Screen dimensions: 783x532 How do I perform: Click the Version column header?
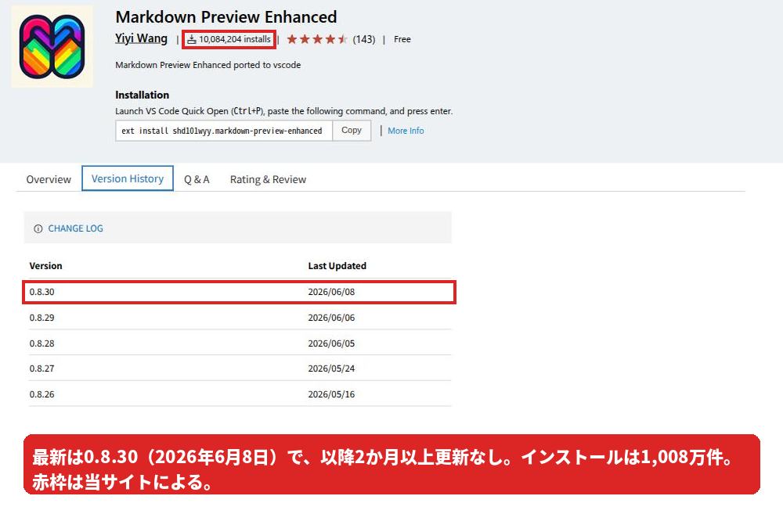[46, 266]
